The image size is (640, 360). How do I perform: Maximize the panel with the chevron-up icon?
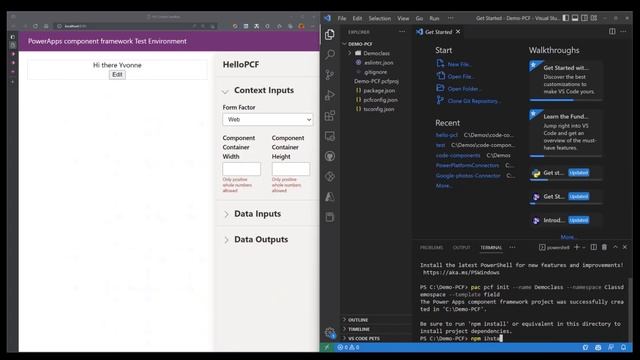tap(615, 247)
